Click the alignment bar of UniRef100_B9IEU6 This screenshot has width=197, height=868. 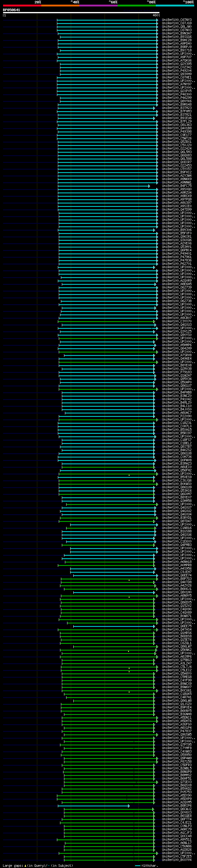click(107, 118)
